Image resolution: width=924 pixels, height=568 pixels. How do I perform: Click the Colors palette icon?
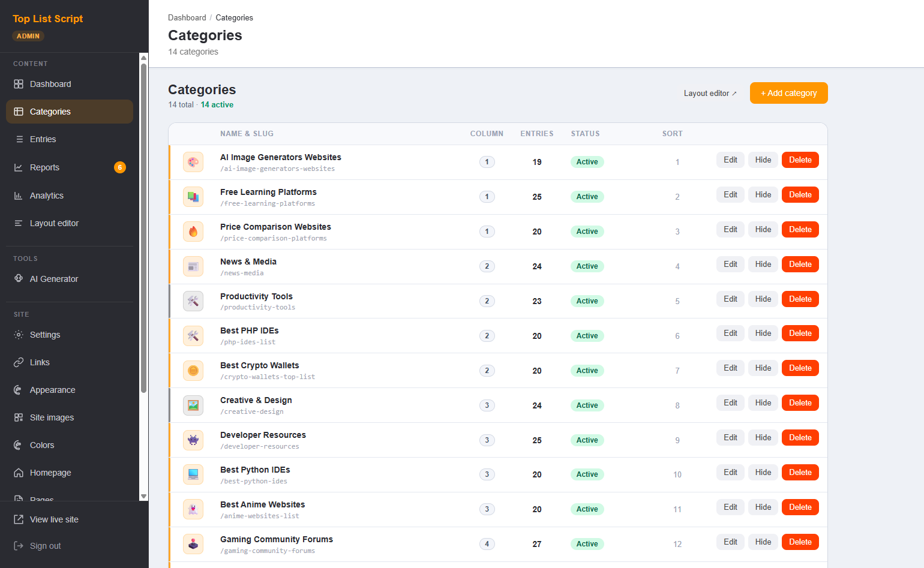point(19,445)
